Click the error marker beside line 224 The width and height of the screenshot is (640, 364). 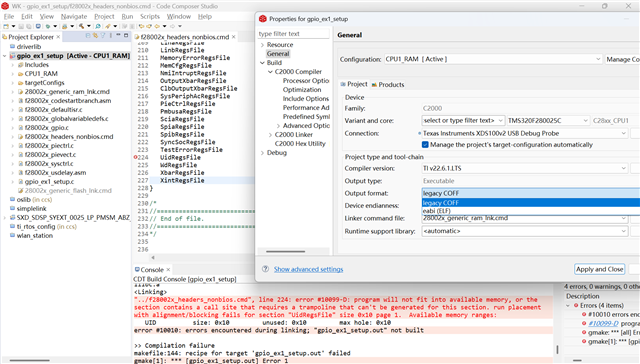pyautogui.click(x=135, y=157)
